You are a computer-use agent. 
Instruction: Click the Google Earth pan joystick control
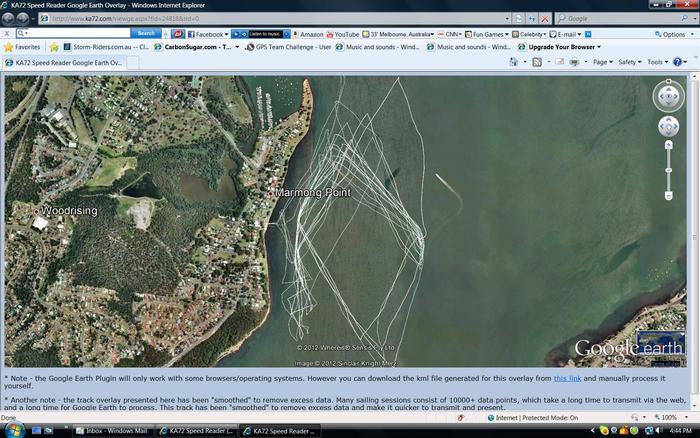pos(668,127)
